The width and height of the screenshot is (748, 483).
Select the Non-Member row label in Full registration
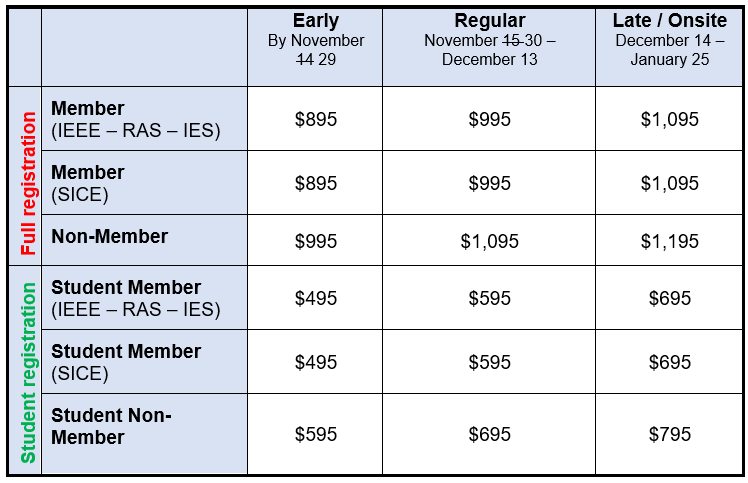[109, 237]
